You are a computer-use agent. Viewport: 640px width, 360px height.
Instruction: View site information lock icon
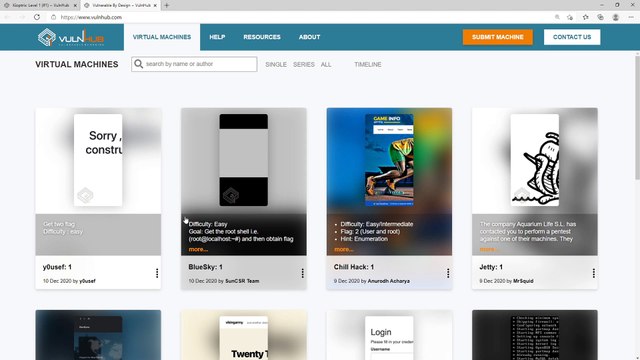coord(53,17)
